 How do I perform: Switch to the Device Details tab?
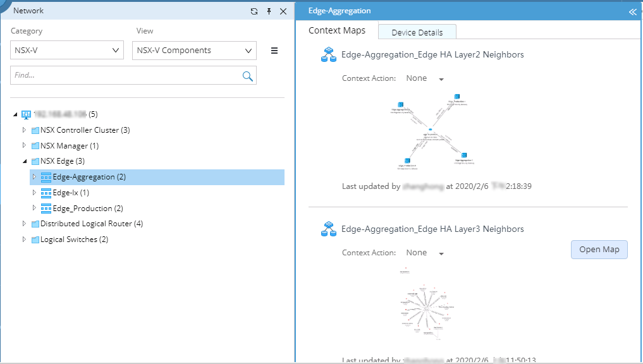[417, 32]
